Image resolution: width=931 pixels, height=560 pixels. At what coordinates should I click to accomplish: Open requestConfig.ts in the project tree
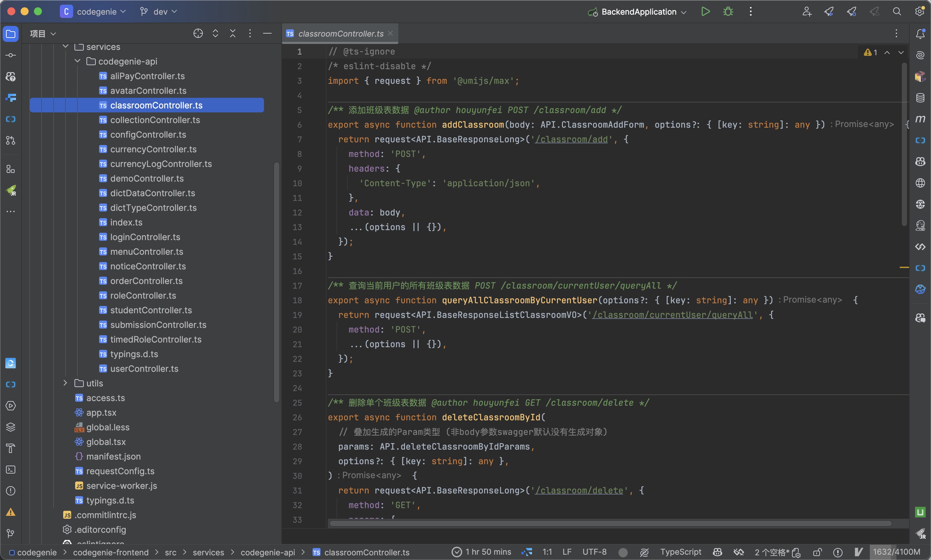pos(120,471)
